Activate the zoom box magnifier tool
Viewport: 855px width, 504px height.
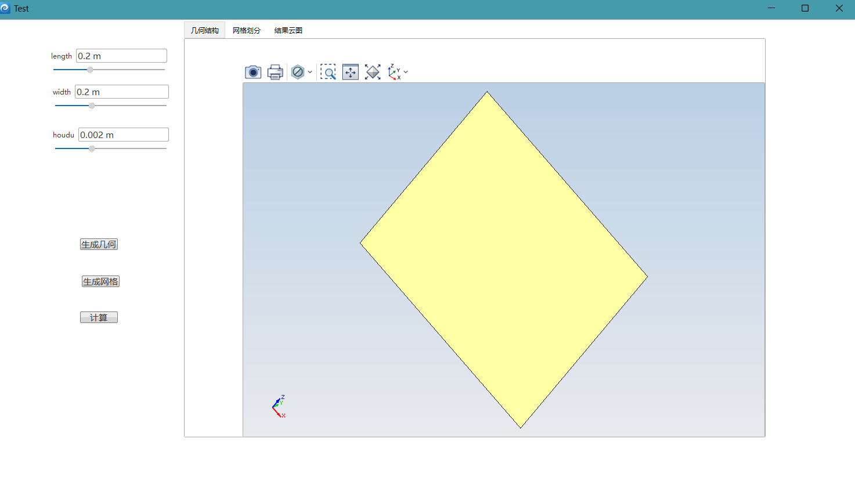[x=328, y=72]
